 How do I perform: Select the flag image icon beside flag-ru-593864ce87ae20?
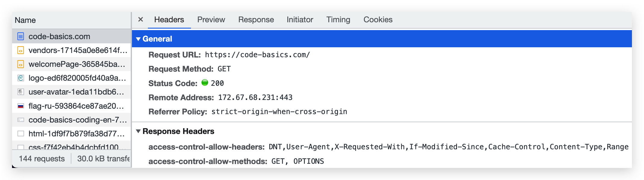(x=20, y=106)
